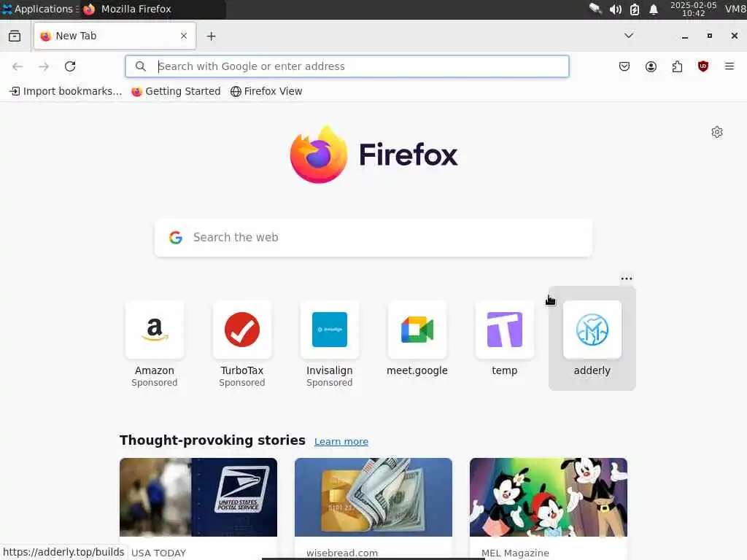Viewport: 747px width, 560px height.
Task: Open the wisebread.com money story
Action: click(x=373, y=507)
